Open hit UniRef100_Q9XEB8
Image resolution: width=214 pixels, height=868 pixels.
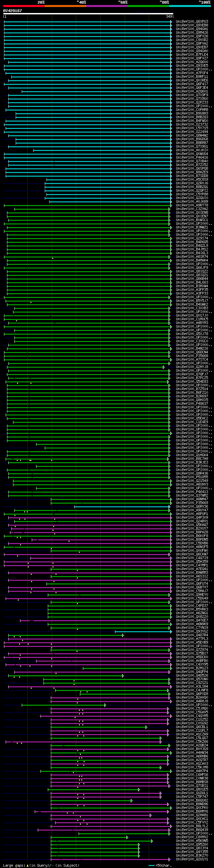click(x=192, y=25)
